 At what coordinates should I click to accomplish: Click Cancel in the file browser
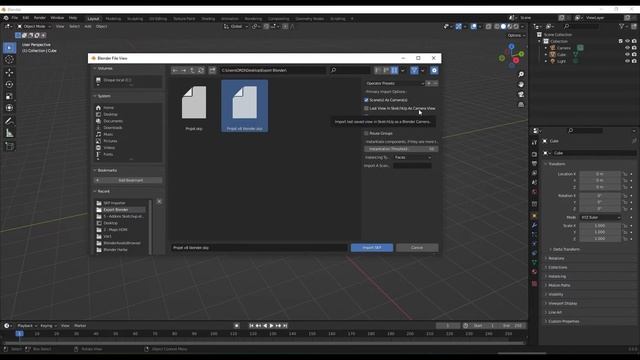pyautogui.click(x=417, y=248)
